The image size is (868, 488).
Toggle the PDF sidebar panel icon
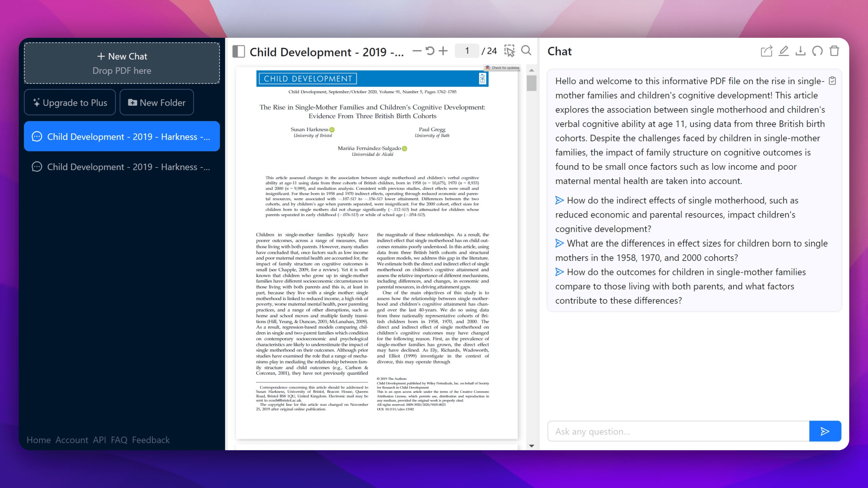(238, 52)
